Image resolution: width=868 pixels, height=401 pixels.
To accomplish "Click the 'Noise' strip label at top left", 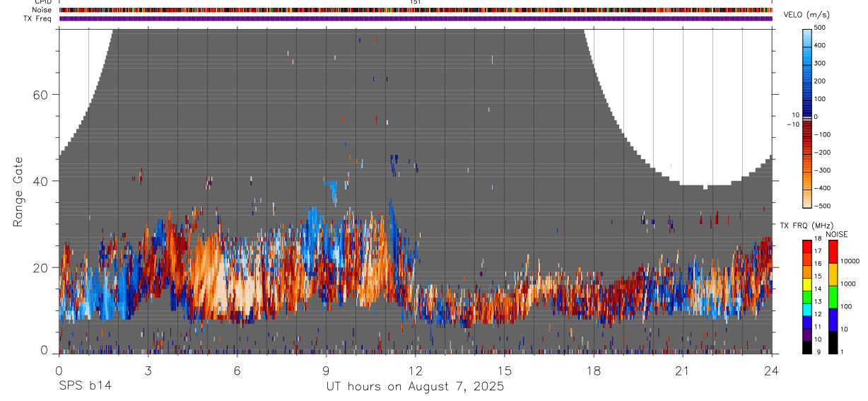I will (x=43, y=10).
